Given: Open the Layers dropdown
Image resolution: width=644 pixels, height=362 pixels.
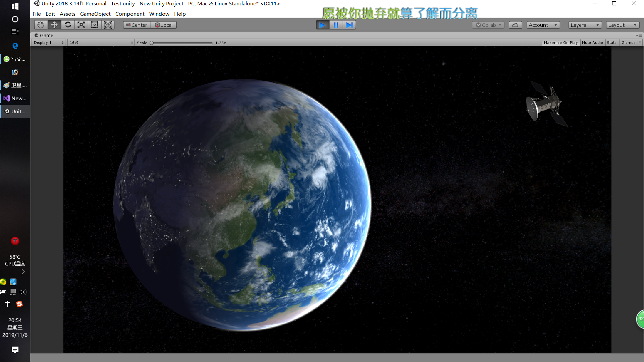Looking at the screenshot, I should pos(584,24).
